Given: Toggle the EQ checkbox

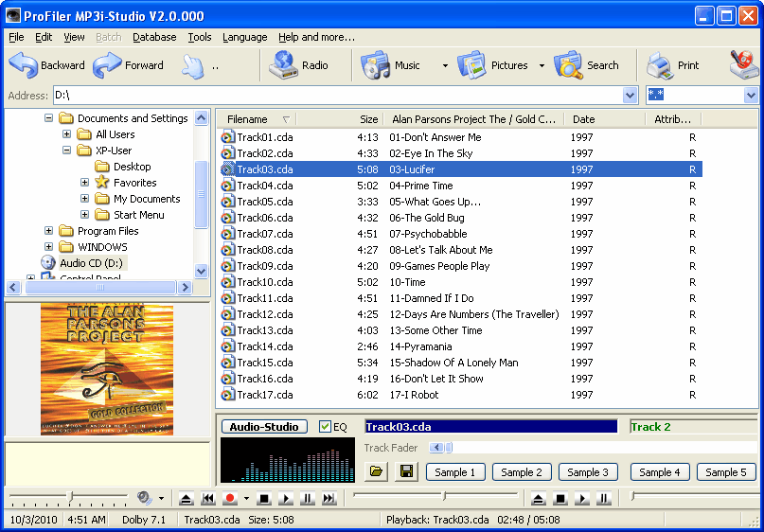Looking at the screenshot, I should [325, 427].
